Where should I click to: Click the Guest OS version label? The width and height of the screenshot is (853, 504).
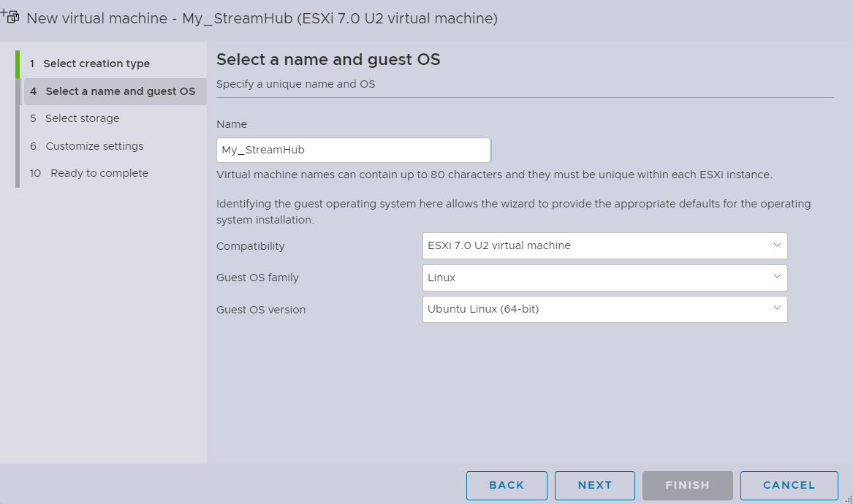[x=261, y=310]
